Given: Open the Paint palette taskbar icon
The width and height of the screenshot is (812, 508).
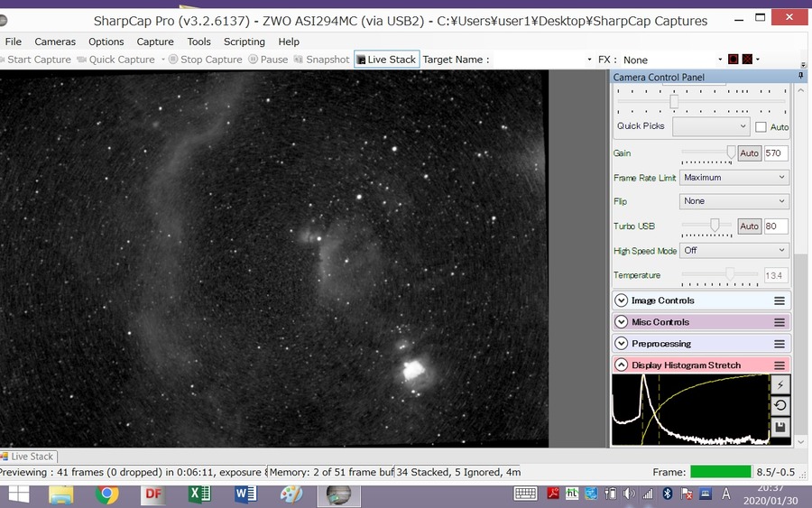Looking at the screenshot, I should point(291,494).
